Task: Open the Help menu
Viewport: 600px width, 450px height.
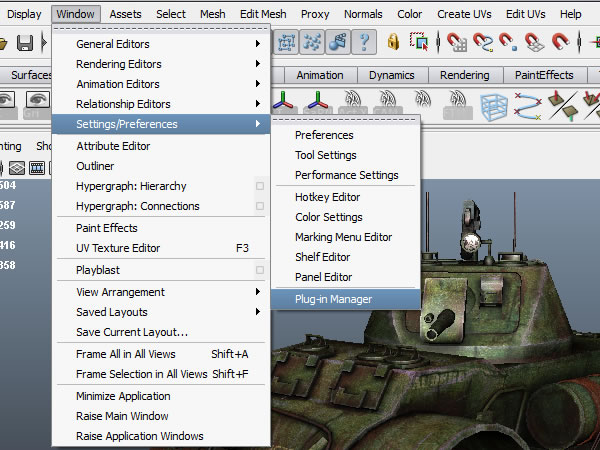Action: pos(571,14)
